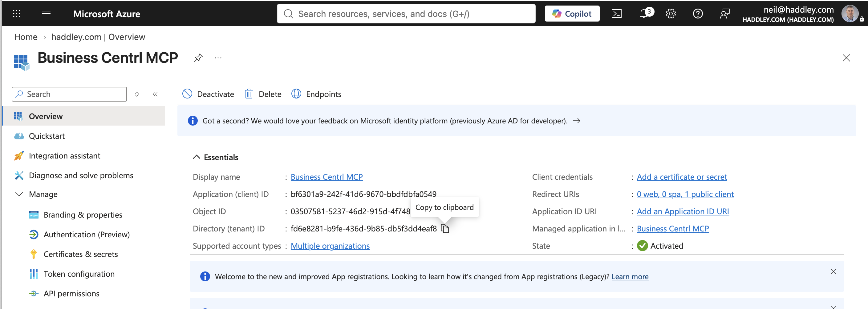Viewport: 868px width, 309px height.
Task: Click the Deactivate toolbar button
Action: [x=208, y=94]
